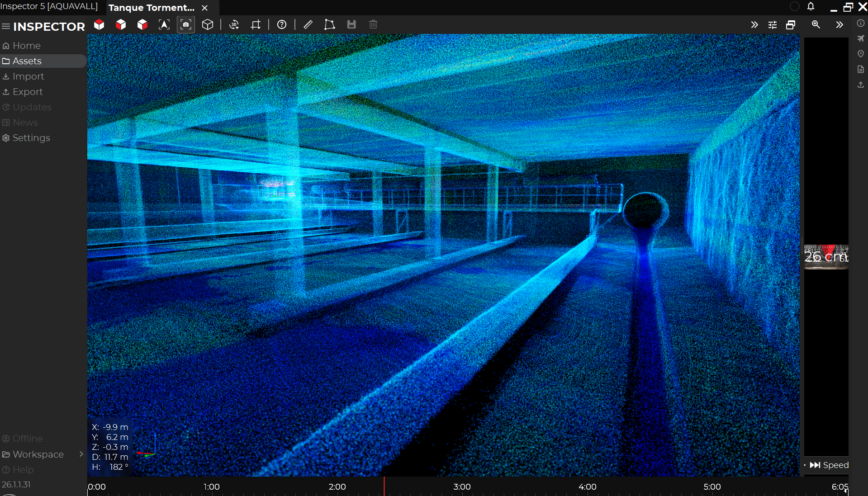Expand the double chevron right of magnifier
Image resolution: width=868 pixels, height=496 pixels.
(840, 25)
